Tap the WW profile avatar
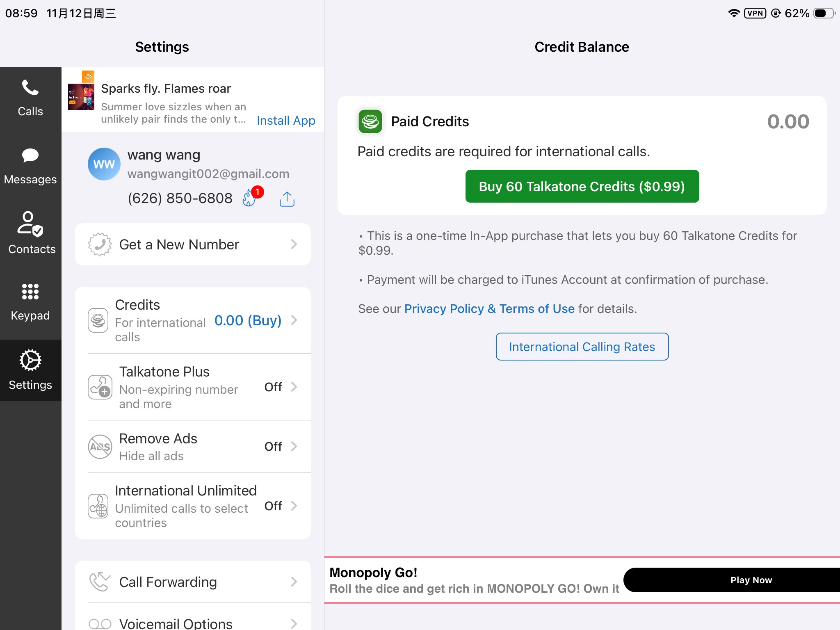The image size is (840, 630). coord(104,164)
